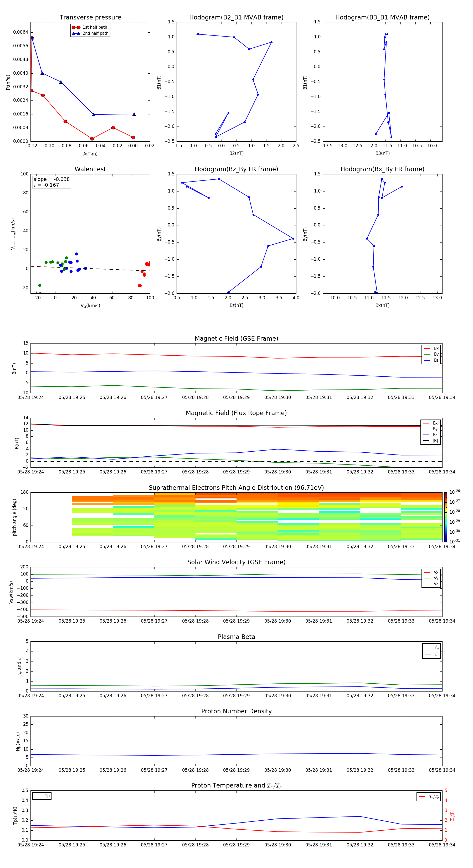Viewport: 473px width, 868px height.
Task: Click the 'Solar Wind Velocity (GSE Frame)' title
Action: [x=236, y=562]
